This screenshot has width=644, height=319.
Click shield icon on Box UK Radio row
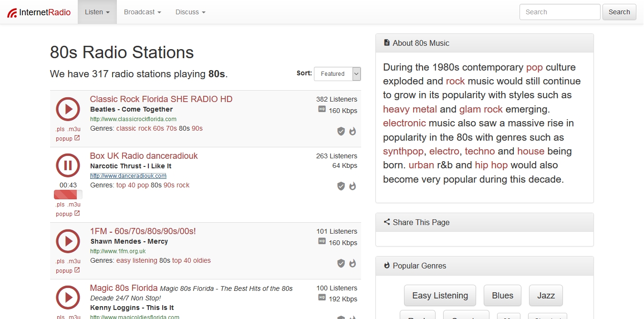coord(341,186)
